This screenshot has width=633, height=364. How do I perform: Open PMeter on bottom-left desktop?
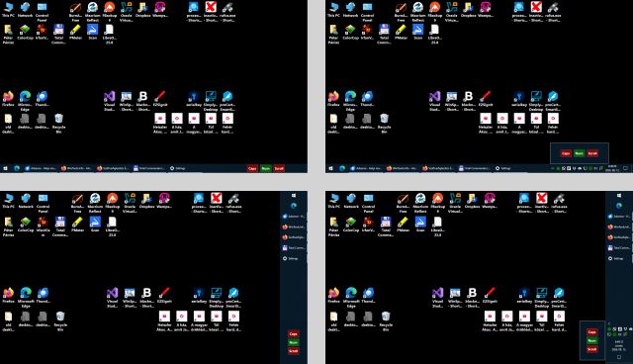pyautogui.click(x=77, y=224)
